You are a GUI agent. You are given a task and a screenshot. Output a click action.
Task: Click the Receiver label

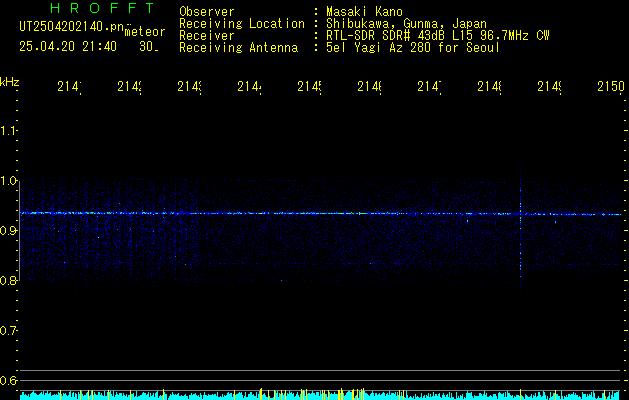tap(207, 36)
